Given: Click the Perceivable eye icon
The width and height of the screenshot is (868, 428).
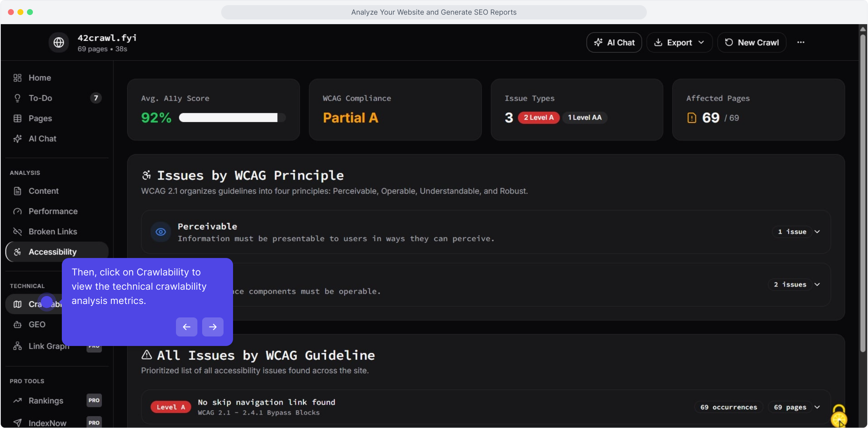Looking at the screenshot, I should [x=161, y=232].
